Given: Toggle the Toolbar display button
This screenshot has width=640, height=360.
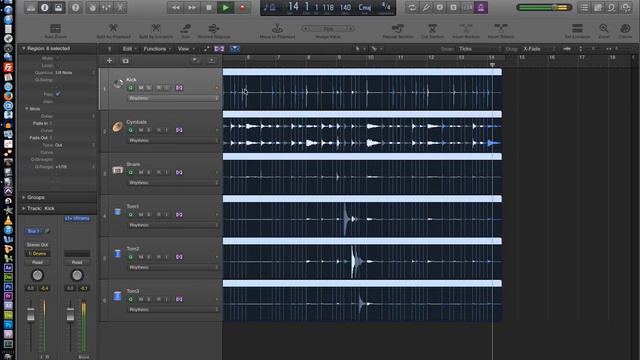Looking at the screenshot, I should tap(58, 7).
